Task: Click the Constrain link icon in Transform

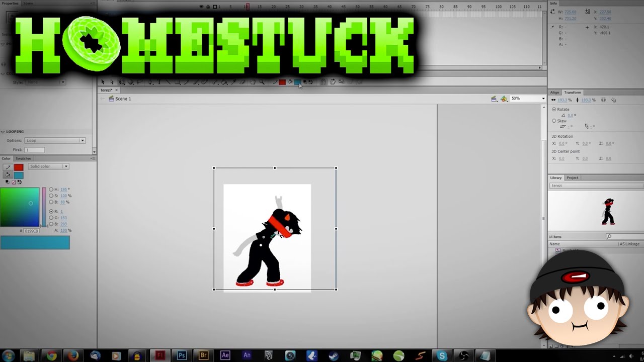Action: click(x=603, y=100)
